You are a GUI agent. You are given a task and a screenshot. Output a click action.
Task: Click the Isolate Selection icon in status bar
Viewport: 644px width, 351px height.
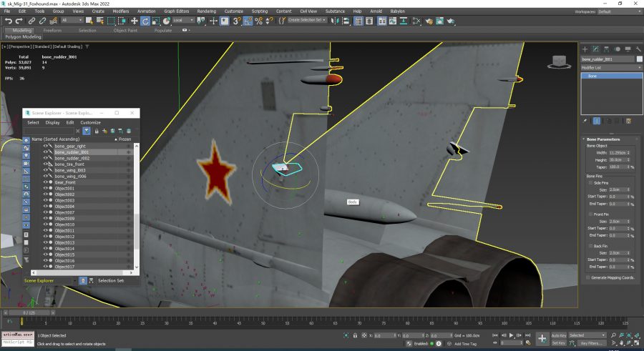point(346,335)
